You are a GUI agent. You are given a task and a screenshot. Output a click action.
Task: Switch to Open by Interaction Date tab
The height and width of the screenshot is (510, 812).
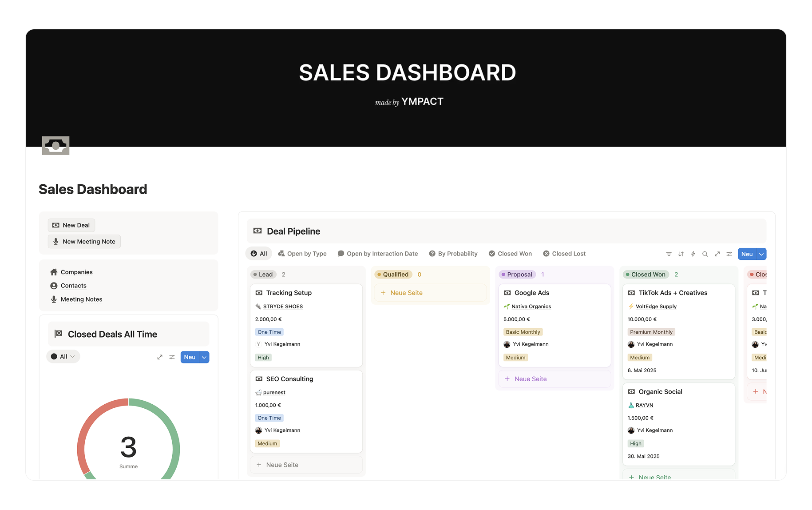(378, 254)
